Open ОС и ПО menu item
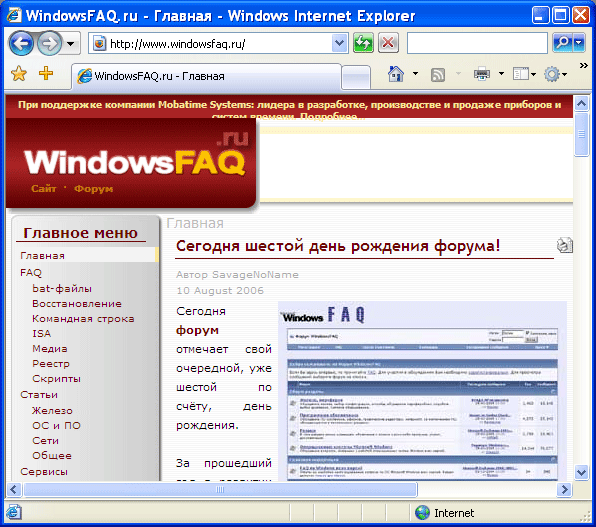The height and width of the screenshot is (527, 596). point(56,425)
